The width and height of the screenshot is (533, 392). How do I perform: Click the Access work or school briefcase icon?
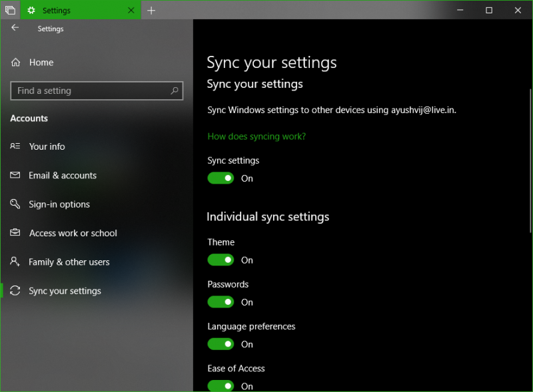(x=15, y=234)
